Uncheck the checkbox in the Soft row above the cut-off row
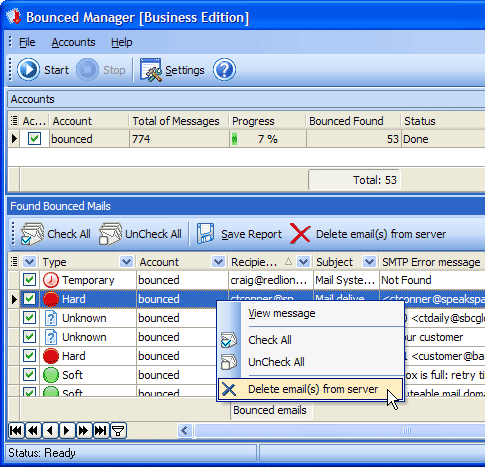 (x=29, y=375)
